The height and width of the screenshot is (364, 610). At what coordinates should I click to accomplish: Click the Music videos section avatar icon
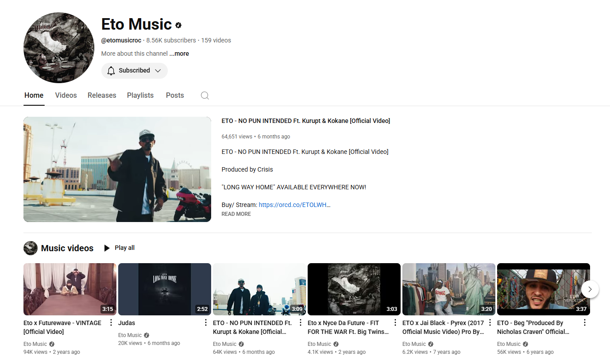pos(31,248)
